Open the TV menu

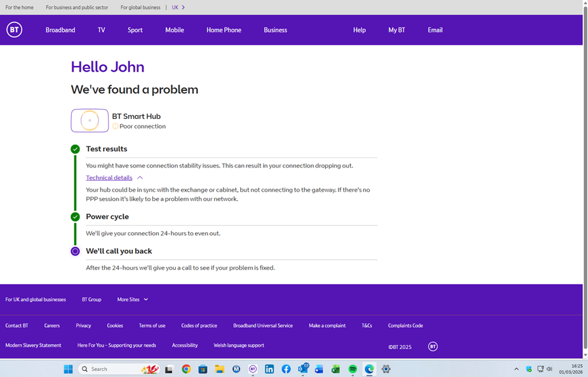coord(101,30)
